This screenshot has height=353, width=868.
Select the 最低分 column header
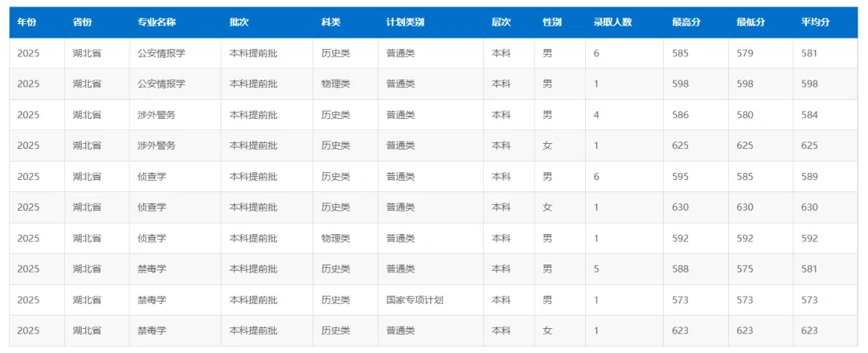[751, 23]
